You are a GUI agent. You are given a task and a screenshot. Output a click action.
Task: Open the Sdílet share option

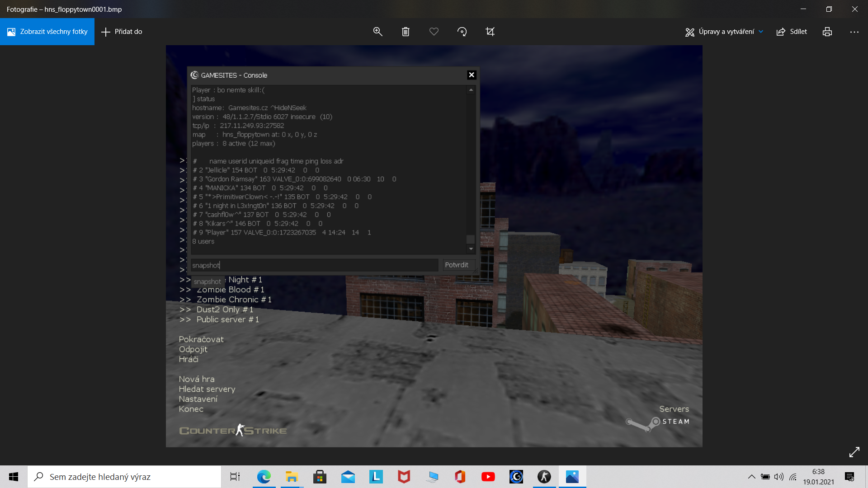tap(792, 32)
